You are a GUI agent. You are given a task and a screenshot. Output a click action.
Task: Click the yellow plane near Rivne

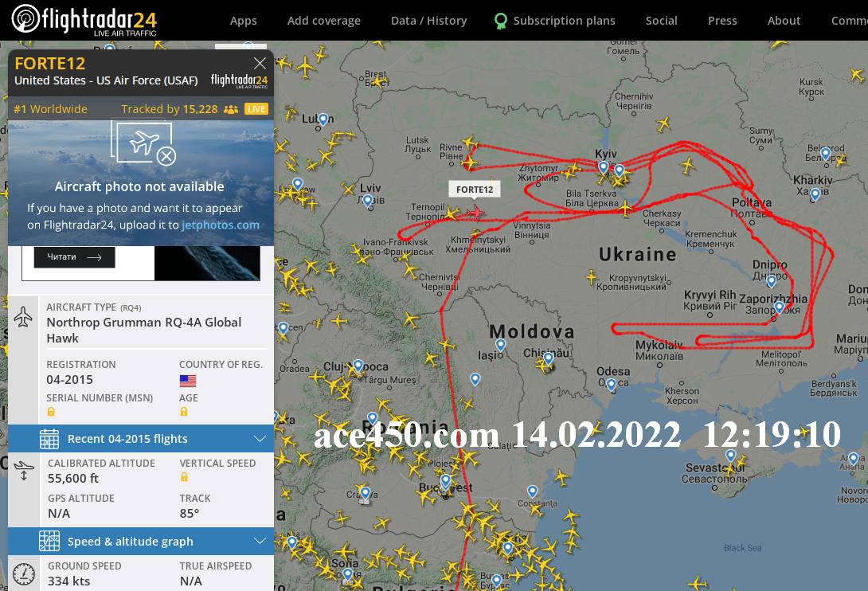coord(470,143)
